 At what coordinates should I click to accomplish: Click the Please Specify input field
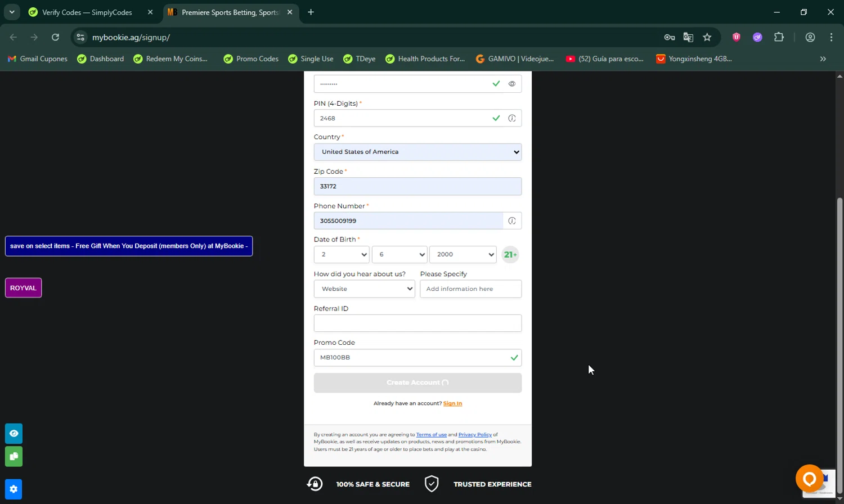471,289
